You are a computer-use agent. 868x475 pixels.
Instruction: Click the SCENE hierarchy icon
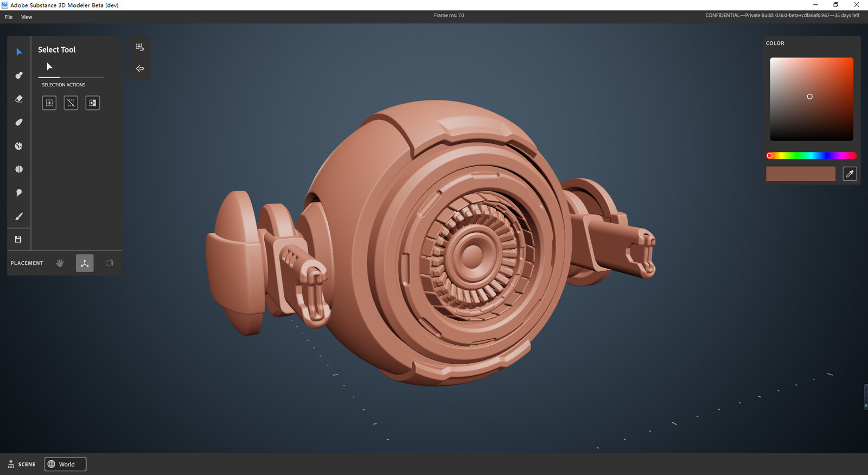11,464
